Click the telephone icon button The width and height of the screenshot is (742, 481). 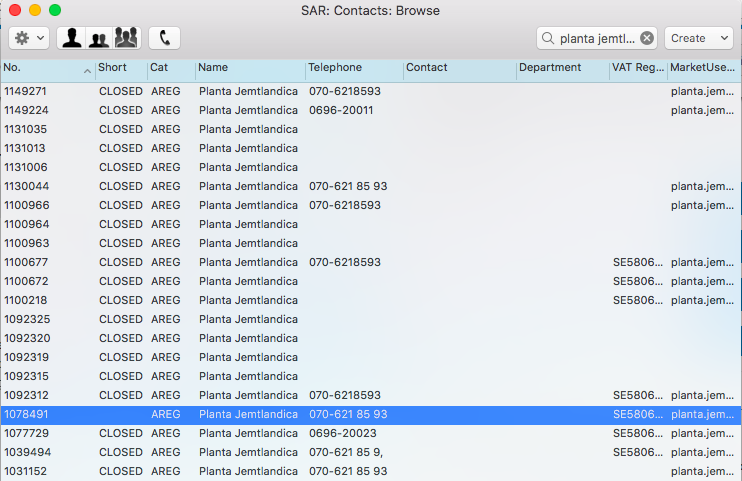click(164, 38)
